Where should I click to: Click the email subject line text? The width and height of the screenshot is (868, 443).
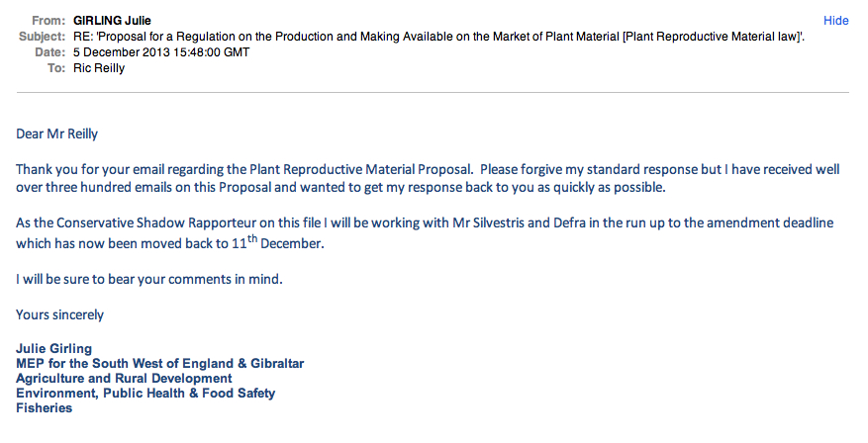[439, 37]
